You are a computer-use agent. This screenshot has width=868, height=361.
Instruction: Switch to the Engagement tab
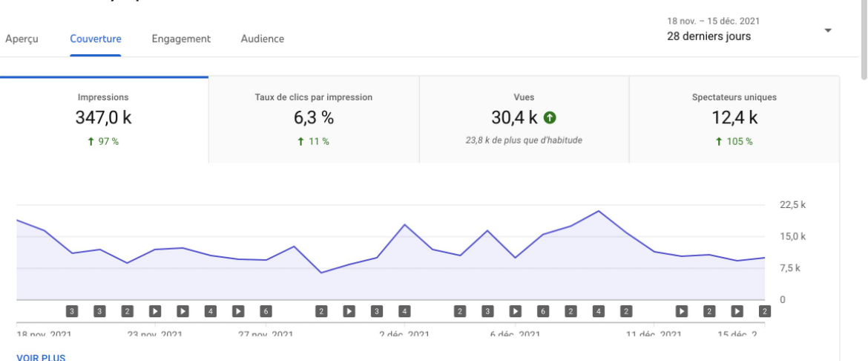tap(181, 39)
